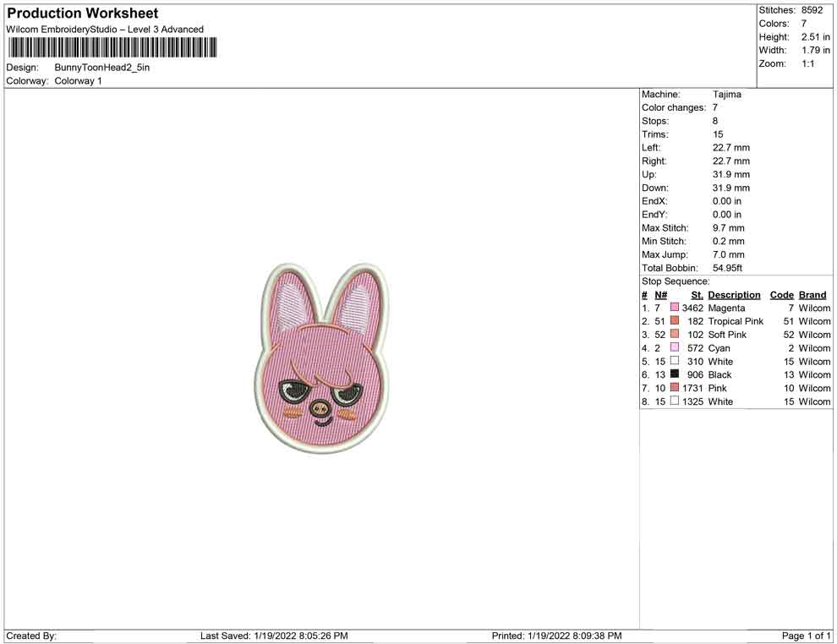Click the barcode under the worksheet title

tap(112, 47)
